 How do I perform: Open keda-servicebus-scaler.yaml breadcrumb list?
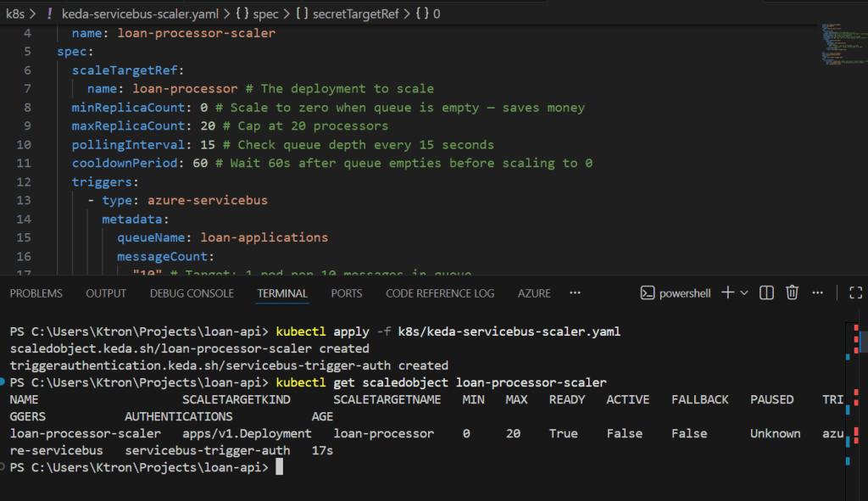pyautogui.click(x=136, y=14)
